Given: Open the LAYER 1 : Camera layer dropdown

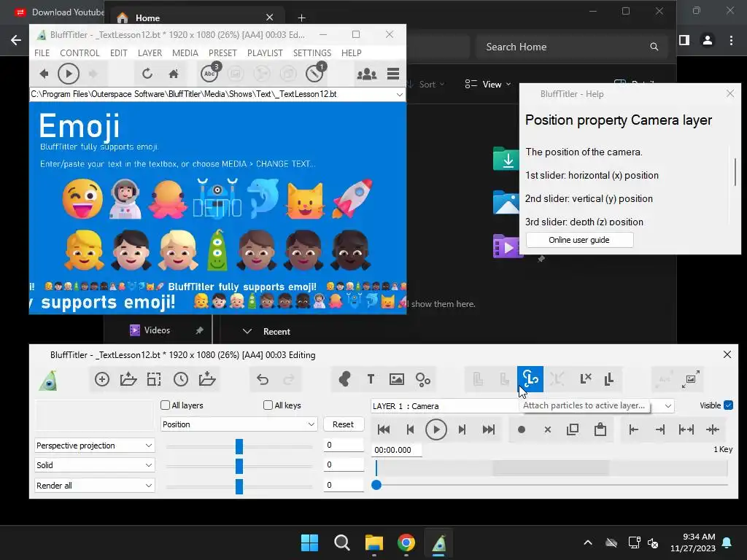Looking at the screenshot, I should point(522,405).
